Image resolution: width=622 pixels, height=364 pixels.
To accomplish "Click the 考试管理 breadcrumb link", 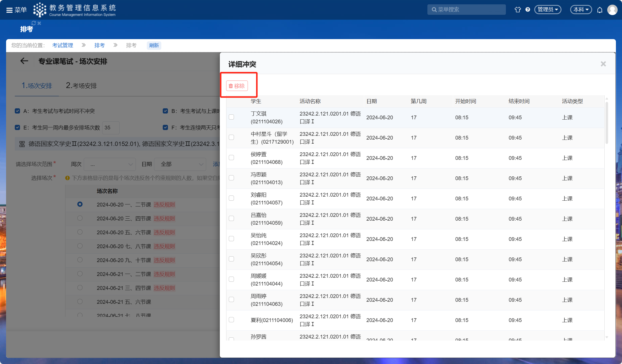I will click(63, 45).
